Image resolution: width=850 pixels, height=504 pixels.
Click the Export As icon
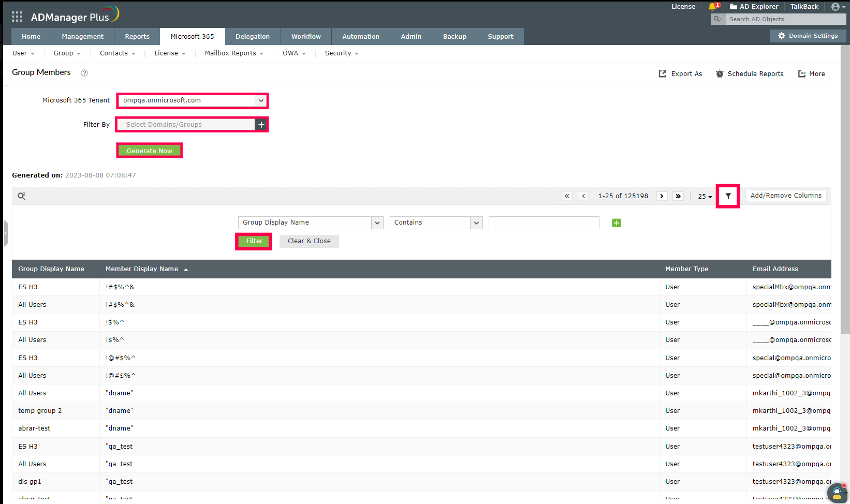pos(663,74)
